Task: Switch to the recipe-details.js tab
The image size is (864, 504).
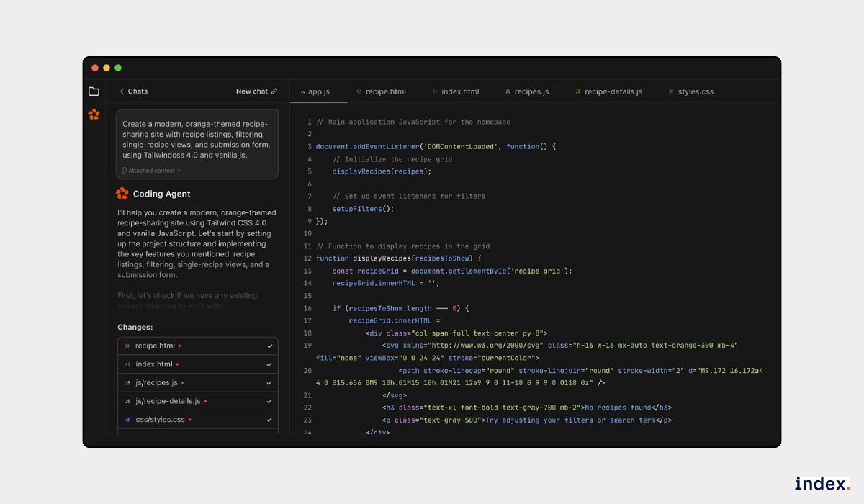Action: pos(613,91)
